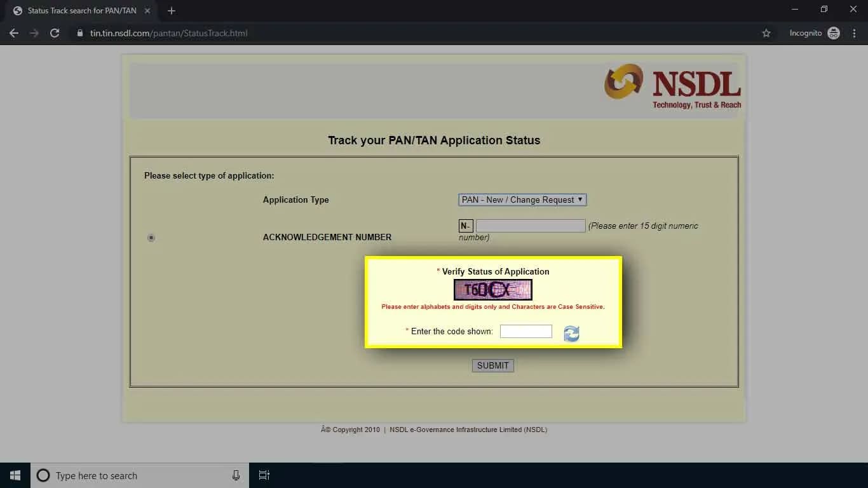Click the Task View icon on taskbar
This screenshot has height=488, width=868.
coord(264,475)
